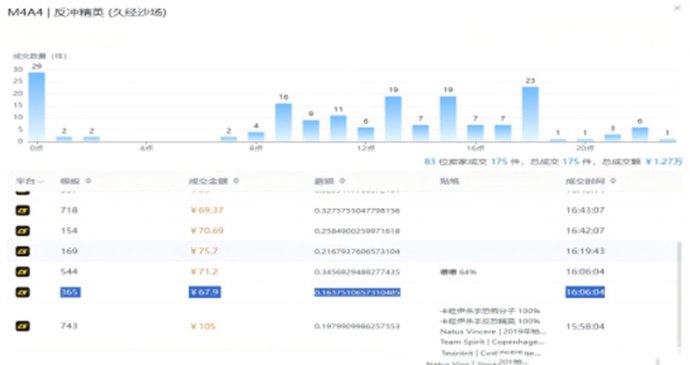Click the chart bar labeled 29
This screenshot has width=690, height=365.
tap(37, 107)
